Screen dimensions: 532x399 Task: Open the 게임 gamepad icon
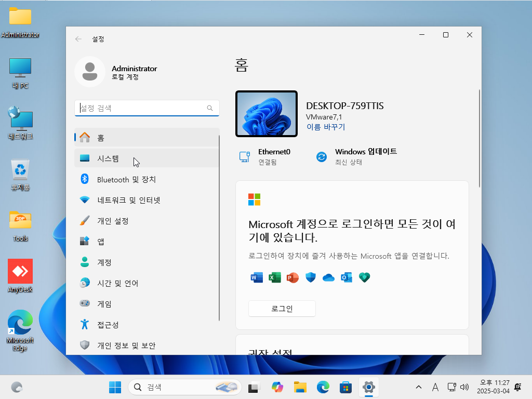click(x=85, y=303)
